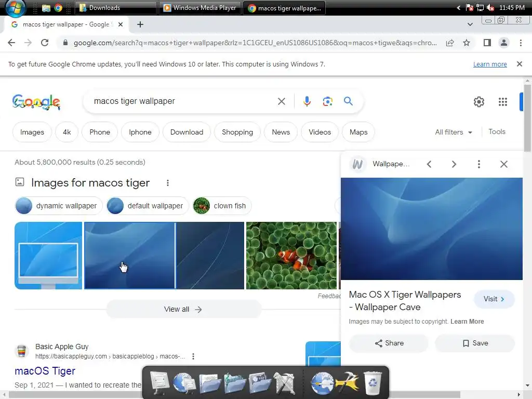This screenshot has width=532, height=399.
Task: Bookmark this page with the star icon
Action: [467, 43]
